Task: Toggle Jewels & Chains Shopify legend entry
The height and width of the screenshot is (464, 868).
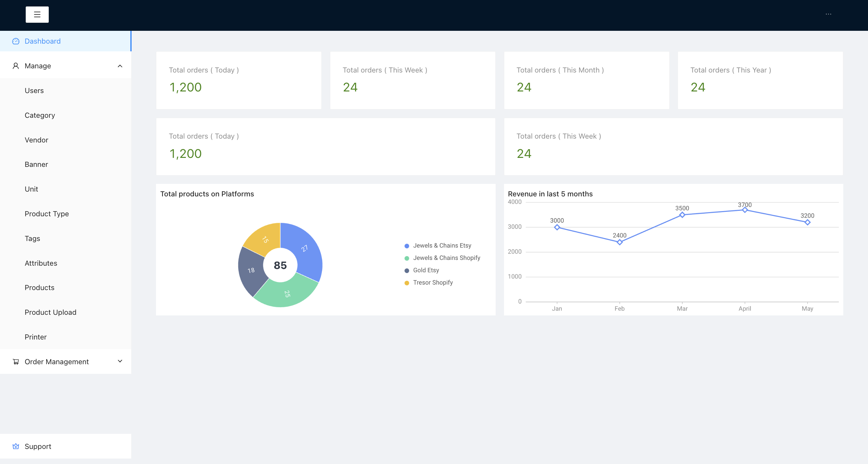Action: [x=446, y=258]
